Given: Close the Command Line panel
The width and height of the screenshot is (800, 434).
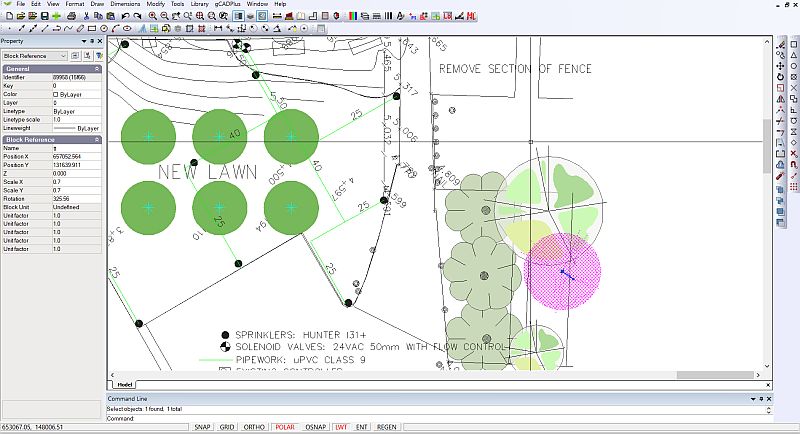Looking at the screenshot, I should point(769,398).
